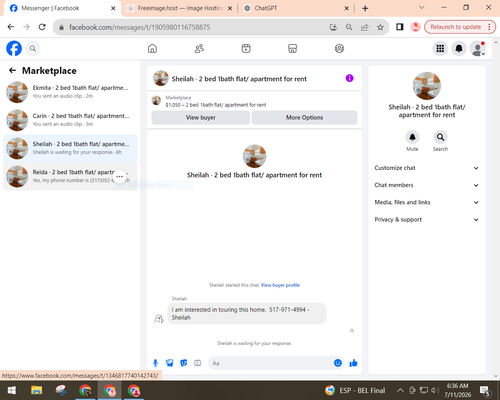Open Facebook notifications bell
The image size is (500, 400).
pos(459,49)
